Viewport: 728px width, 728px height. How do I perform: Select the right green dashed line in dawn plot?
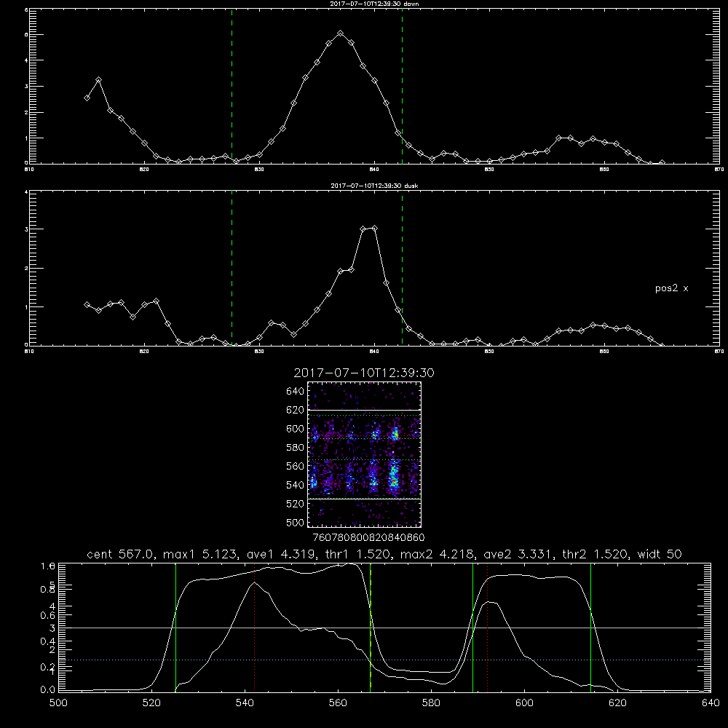(x=402, y=87)
